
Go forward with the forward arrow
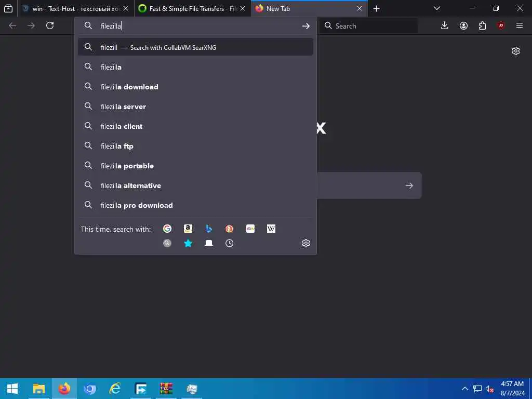pyautogui.click(x=31, y=25)
